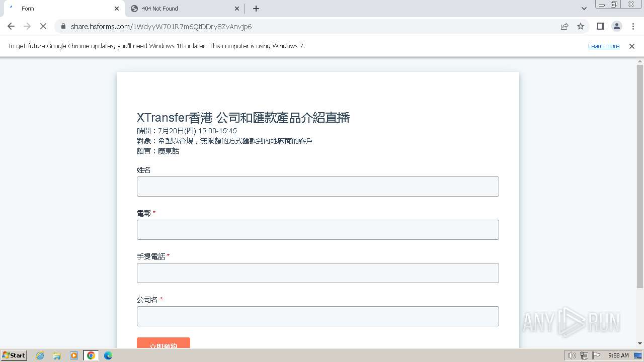Launch Internet Explorer from taskbar
The image size is (644, 362).
[40, 355]
